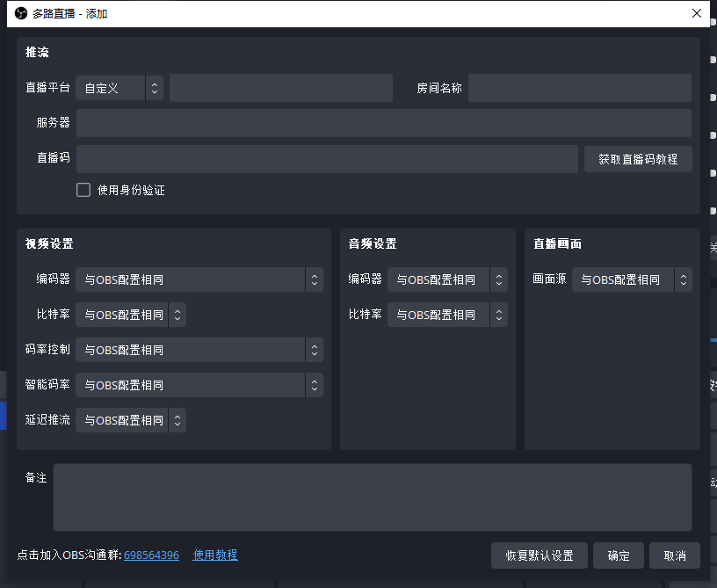This screenshot has width=717, height=588.
Task: Click the OBS logo in title bar
Action: pos(21,14)
